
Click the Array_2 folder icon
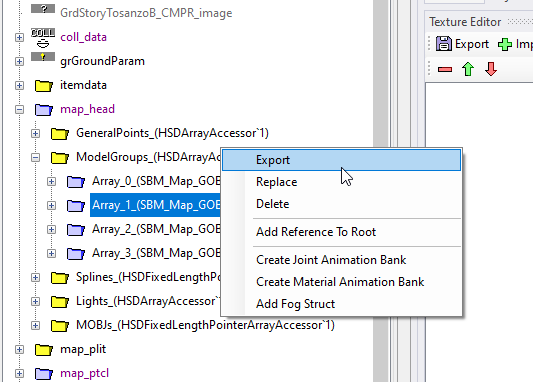[x=76, y=229]
